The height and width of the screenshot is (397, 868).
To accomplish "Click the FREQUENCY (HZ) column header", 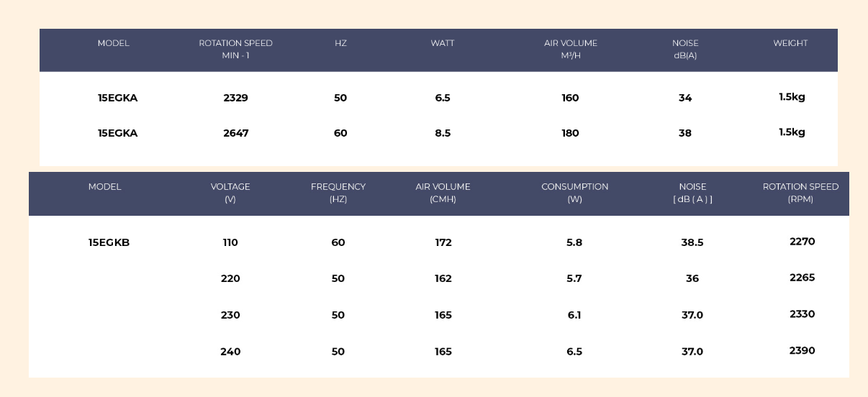I will (338, 193).
